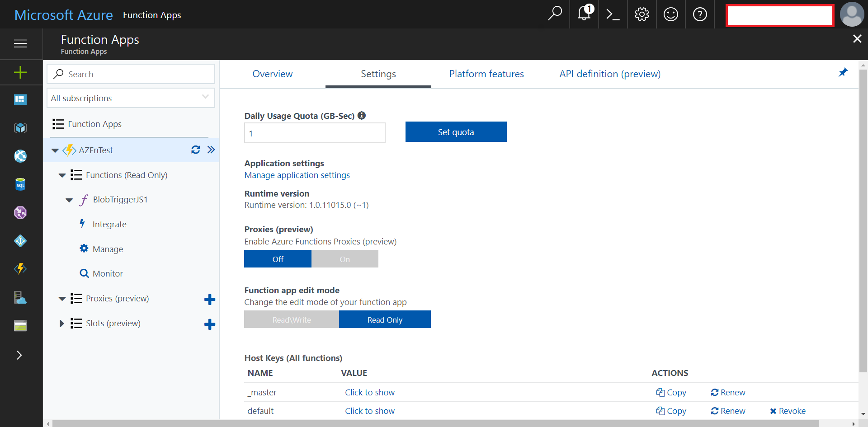Open API definition (preview) tab

click(610, 74)
